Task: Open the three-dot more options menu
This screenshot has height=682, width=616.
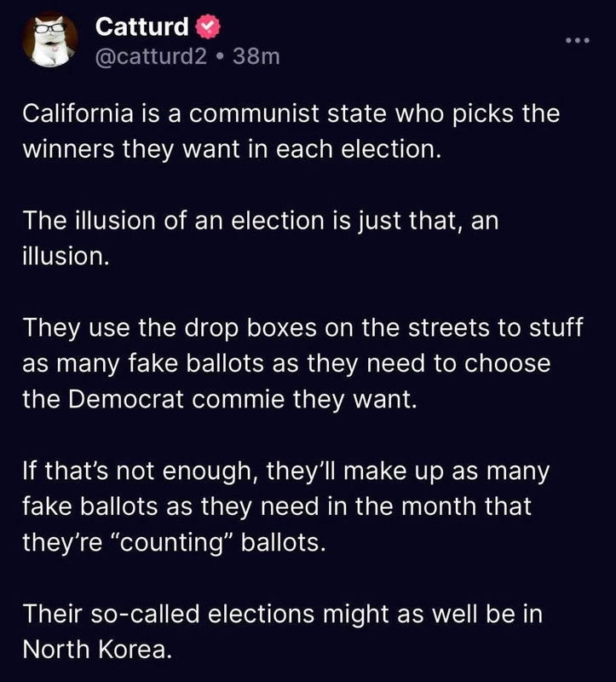Action: click(x=578, y=40)
